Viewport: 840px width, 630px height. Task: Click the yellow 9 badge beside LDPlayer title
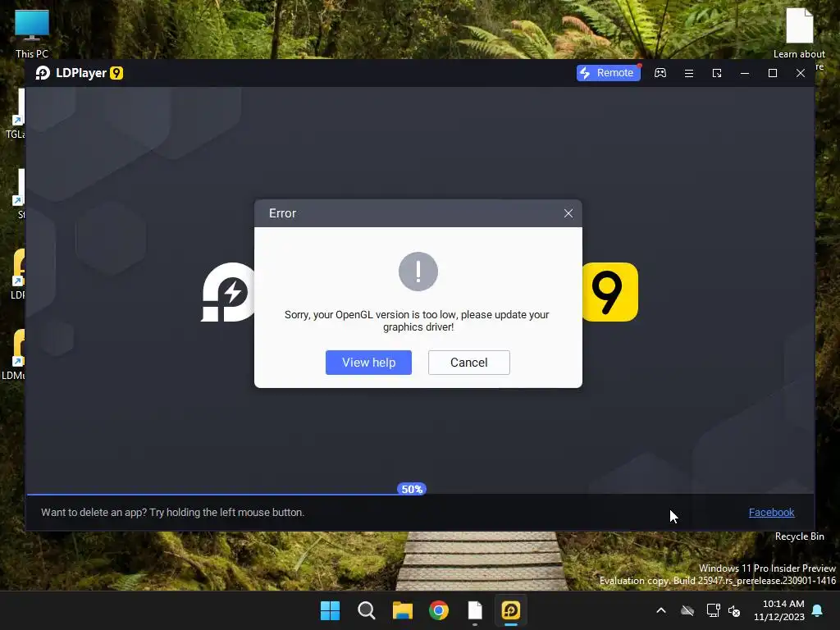click(116, 73)
